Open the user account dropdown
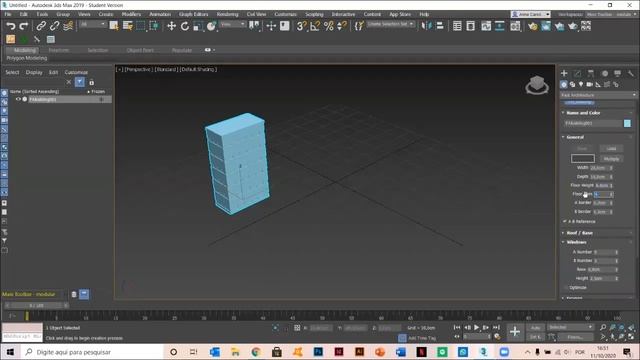This screenshot has height=360, width=640. [531, 14]
